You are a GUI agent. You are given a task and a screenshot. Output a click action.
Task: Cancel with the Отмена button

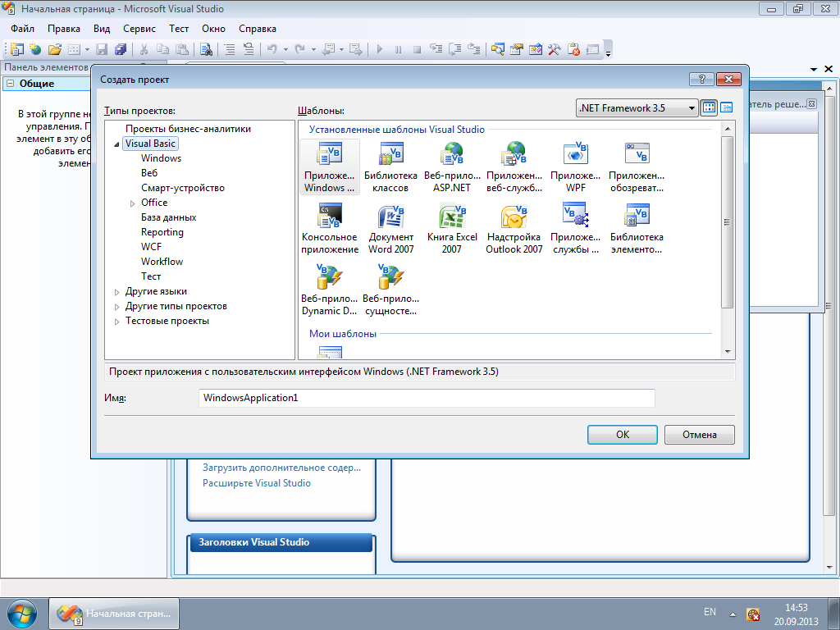pos(699,435)
